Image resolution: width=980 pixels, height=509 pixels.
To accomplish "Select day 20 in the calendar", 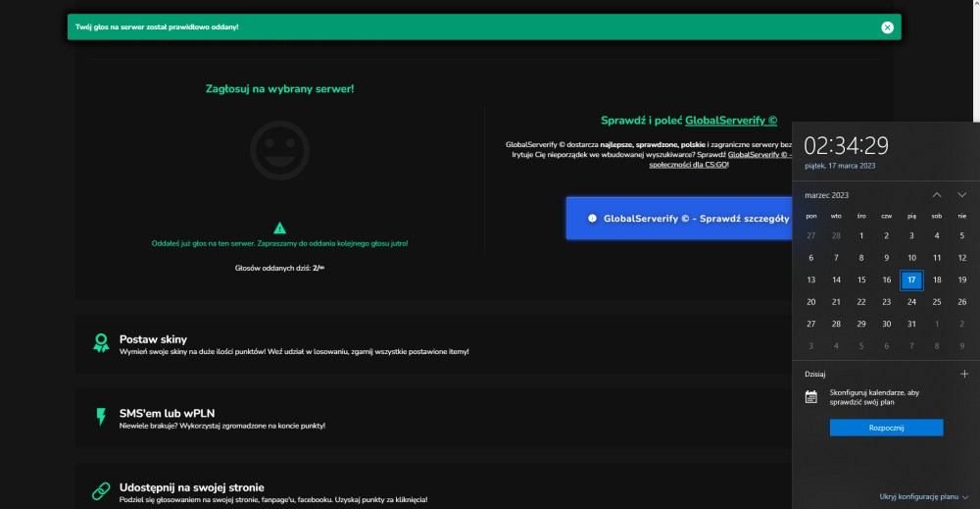I will 810,302.
